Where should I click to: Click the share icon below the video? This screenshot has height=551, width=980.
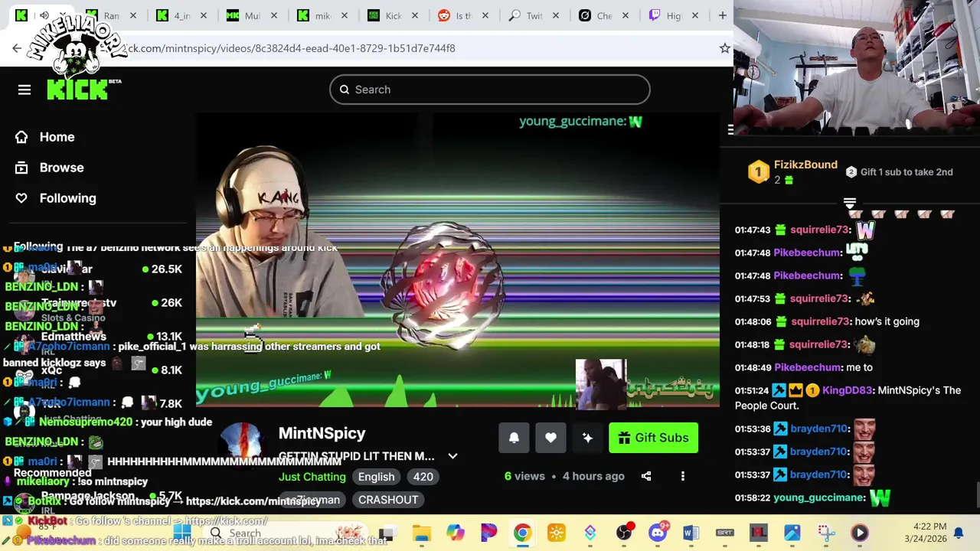[646, 476]
